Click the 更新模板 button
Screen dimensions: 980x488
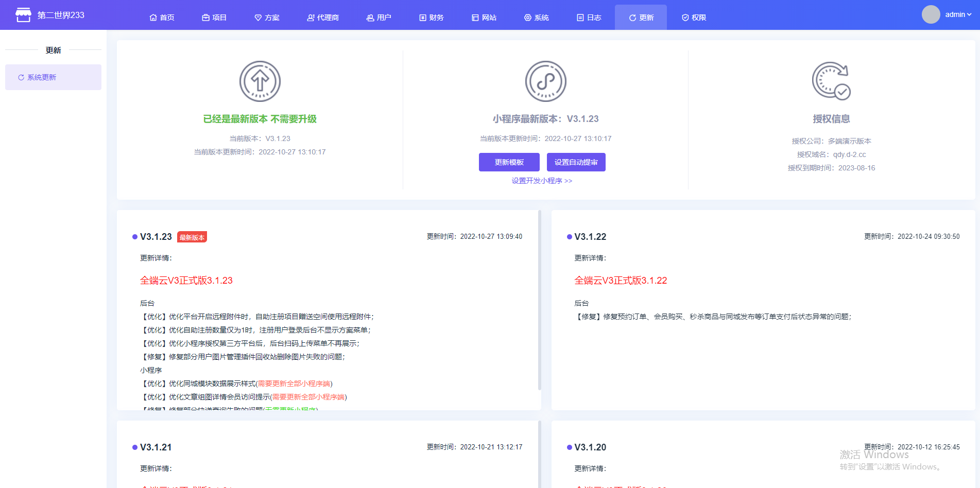click(x=509, y=162)
